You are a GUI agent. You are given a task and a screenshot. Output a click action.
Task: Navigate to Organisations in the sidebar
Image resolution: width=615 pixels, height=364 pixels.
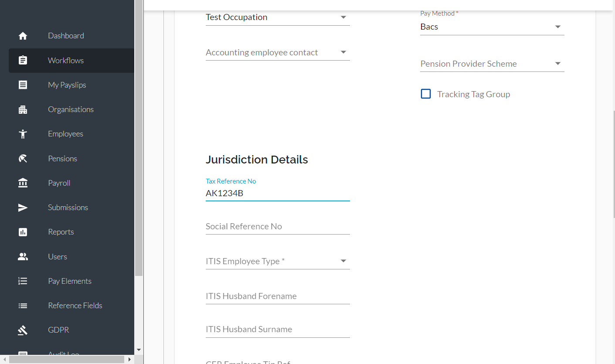71,109
